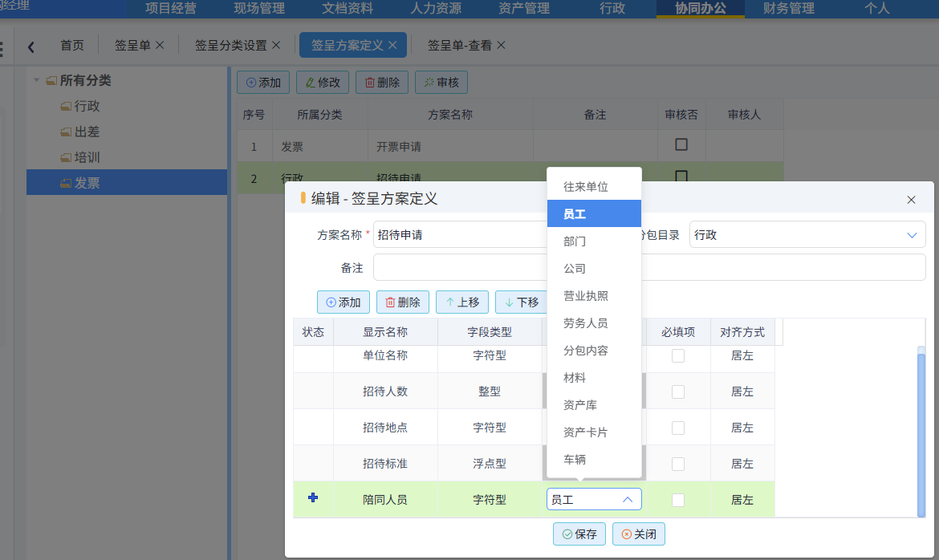
Task: Click the 保存 button
Action: [579, 534]
